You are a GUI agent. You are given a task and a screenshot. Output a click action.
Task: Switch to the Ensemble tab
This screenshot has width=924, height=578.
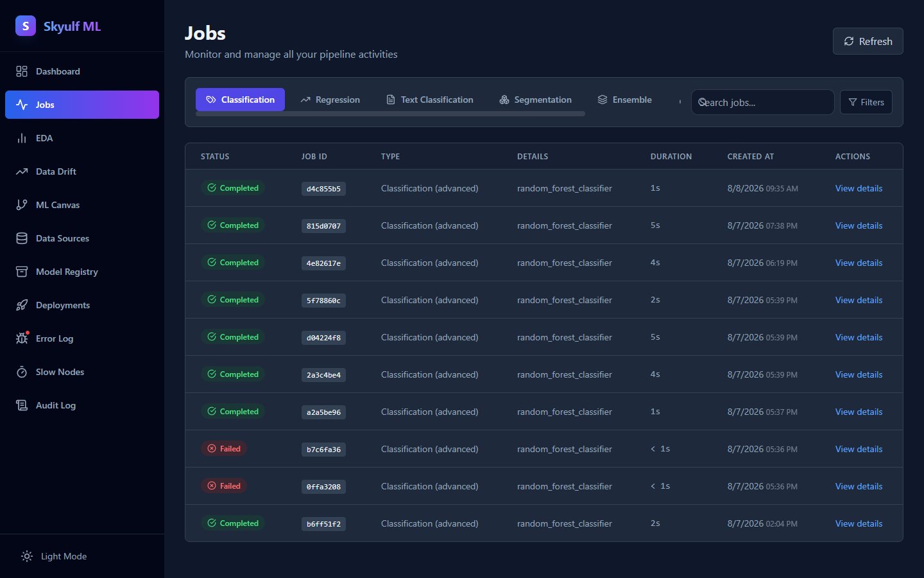tap(624, 100)
